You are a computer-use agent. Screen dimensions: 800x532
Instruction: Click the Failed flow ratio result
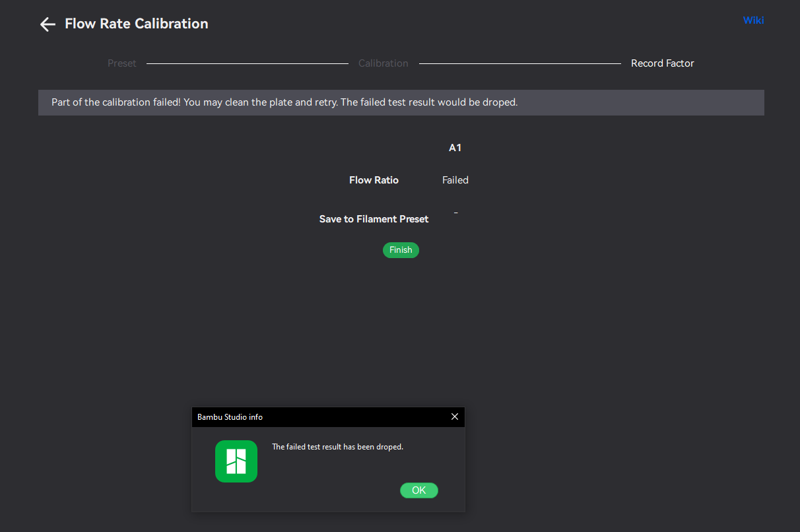pyautogui.click(x=455, y=180)
